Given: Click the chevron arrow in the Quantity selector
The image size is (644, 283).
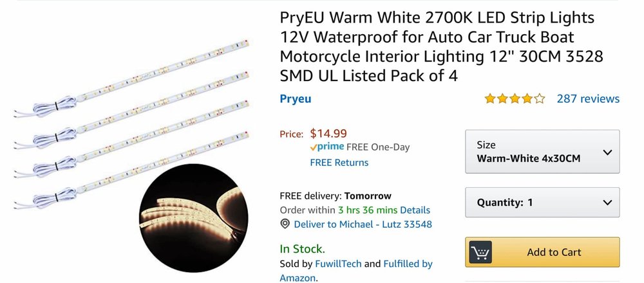Looking at the screenshot, I should tap(607, 203).
